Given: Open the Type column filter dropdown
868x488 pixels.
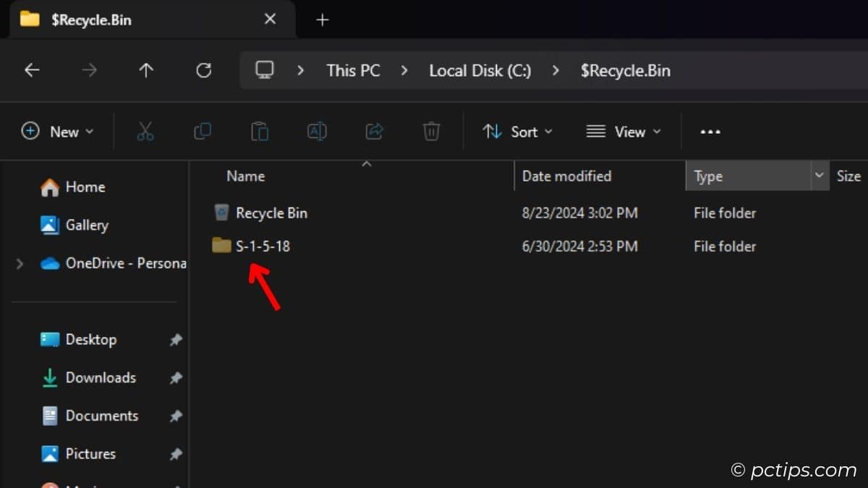Looking at the screenshot, I should click(x=820, y=176).
